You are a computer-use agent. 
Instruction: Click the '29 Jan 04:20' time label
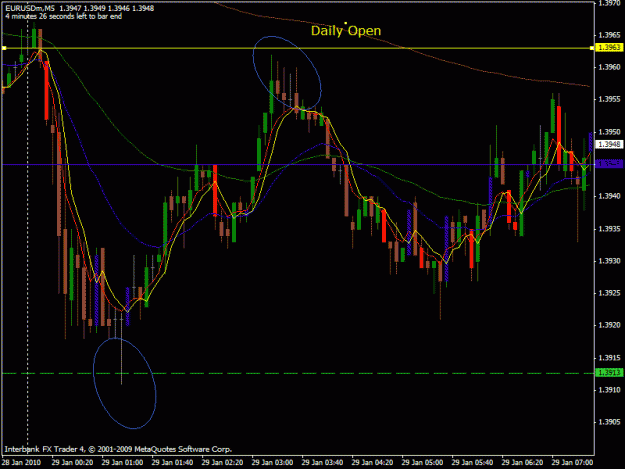click(x=373, y=463)
